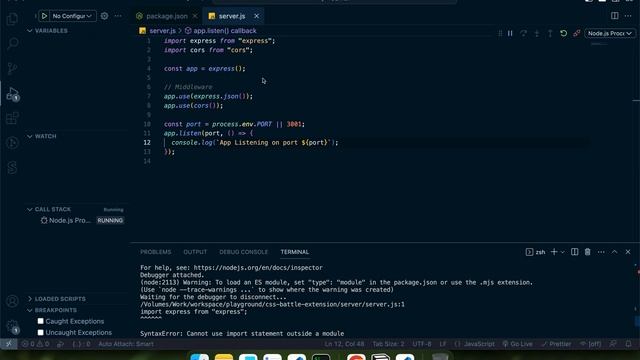Collapse the BREAKPOINTS section

[52, 310]
